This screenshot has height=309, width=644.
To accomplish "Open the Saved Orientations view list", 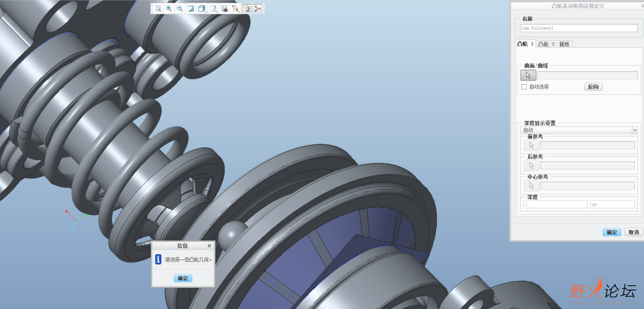I will 213,8.
